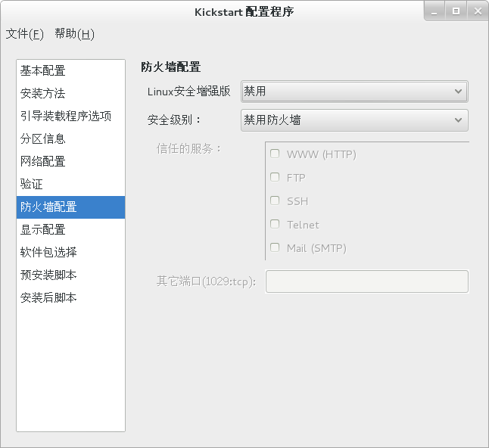Go to 分区信息 section

(x=71, y=139)
